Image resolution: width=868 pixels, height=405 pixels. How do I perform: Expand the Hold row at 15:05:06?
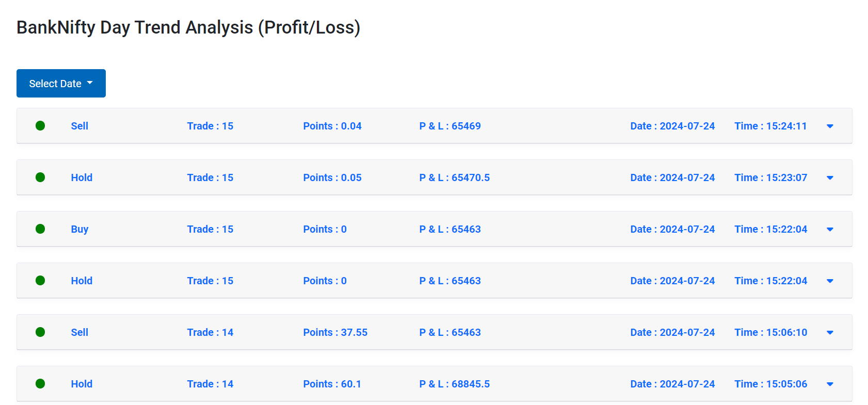click(x=830, y=384)
